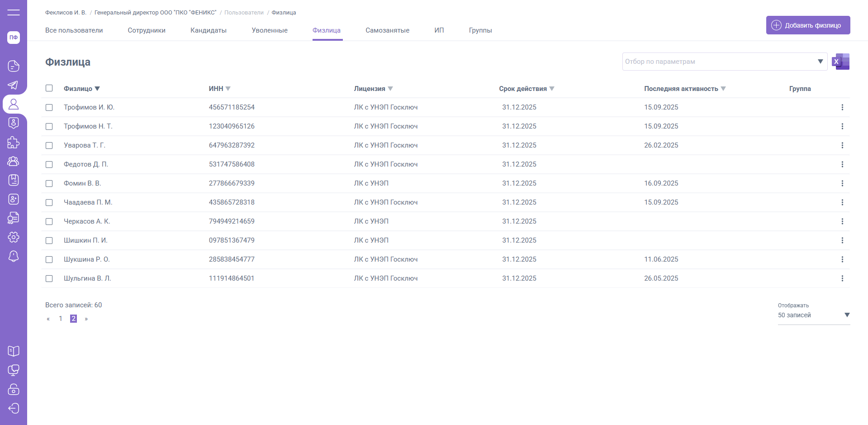
Task: Click the paper plane icon in sidebar
Action: (x=14, y=85)
